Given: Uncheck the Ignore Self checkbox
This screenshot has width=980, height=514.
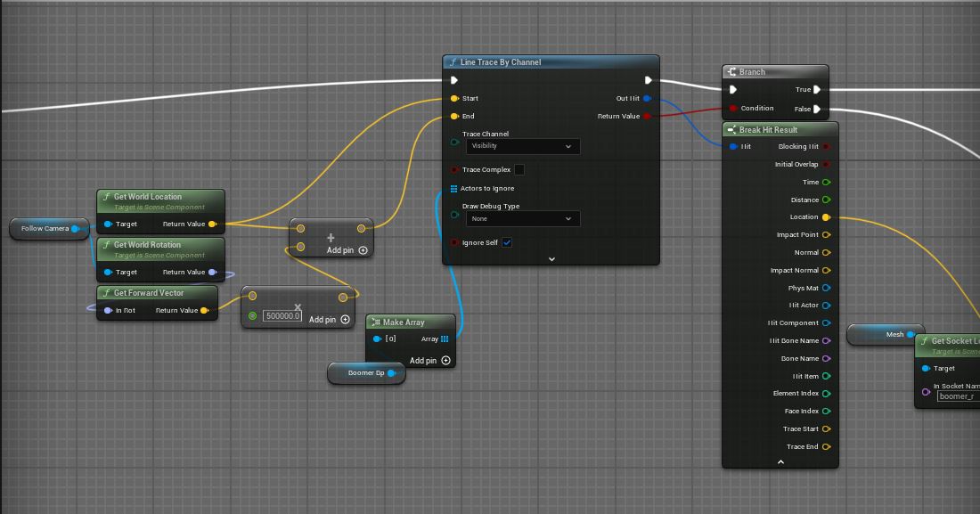Looking at the screenshot, I should click(x=507, y=242).
